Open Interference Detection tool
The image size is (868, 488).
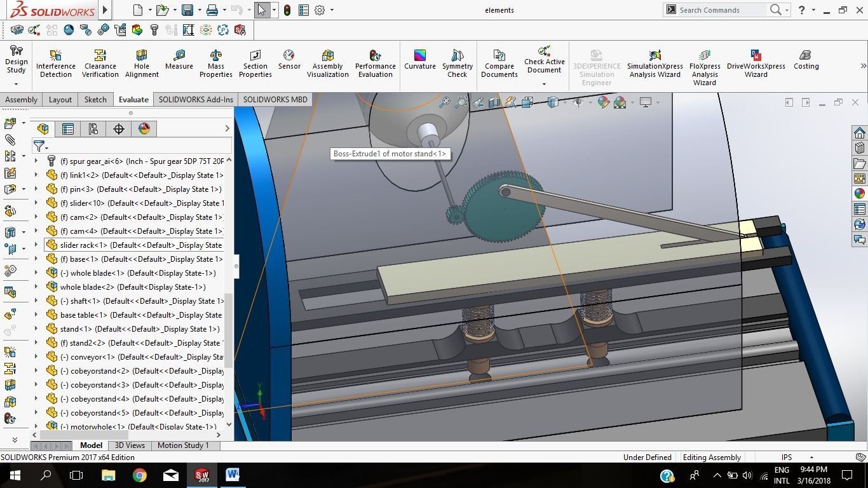[56, 64]
